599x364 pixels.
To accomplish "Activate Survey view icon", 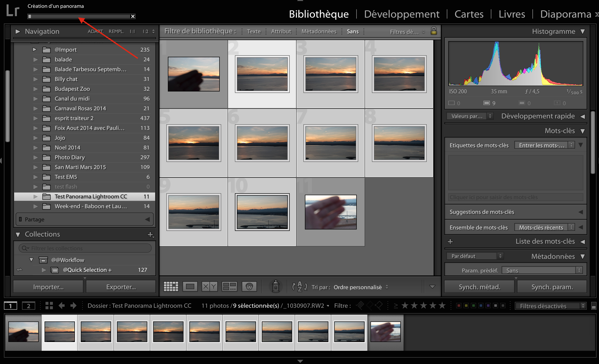I will (229, 287).
